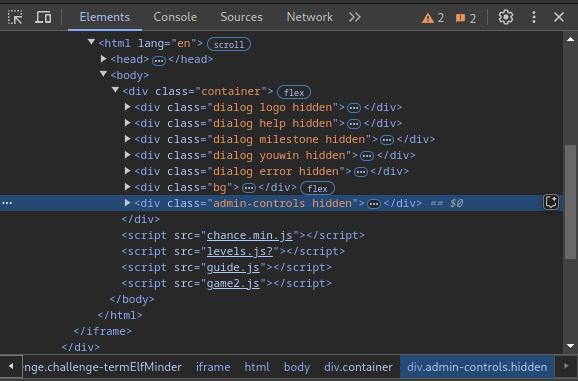This screenshot has height=381, width=578.
Task: Expand the dialog logo hidden div
Action: 128,107
